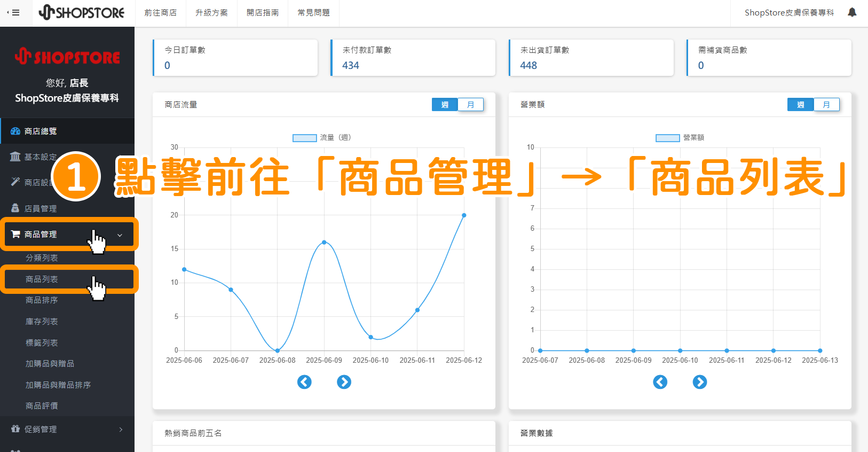
Task: Click 營業額 panel title
Action: [x=532, y=105]
